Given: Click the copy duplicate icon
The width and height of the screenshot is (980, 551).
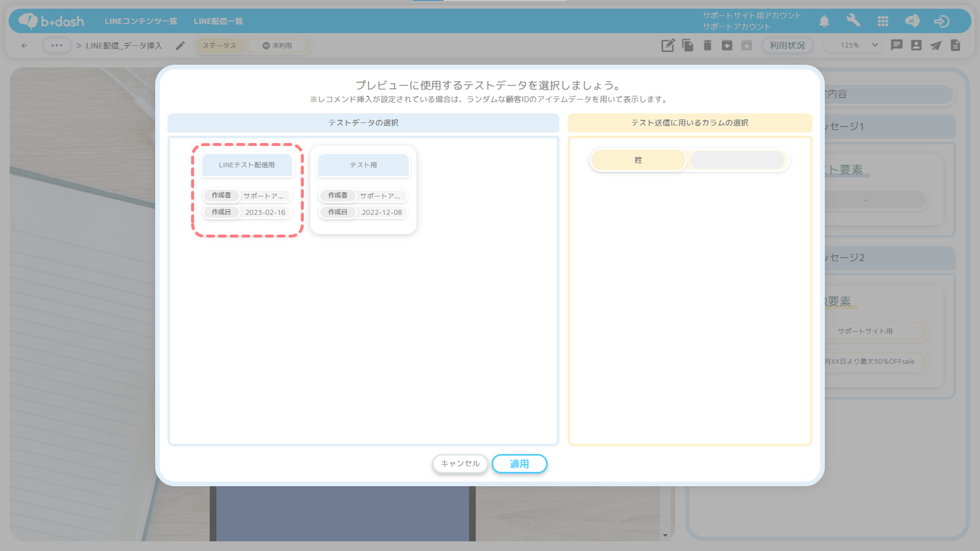Looking at the screenshot, I should tap(687, 46).
